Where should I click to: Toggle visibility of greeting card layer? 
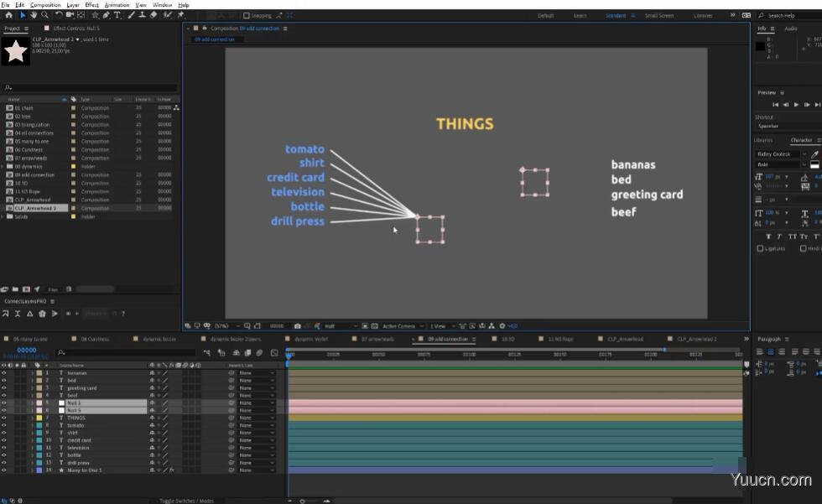[x=3, y=388]
